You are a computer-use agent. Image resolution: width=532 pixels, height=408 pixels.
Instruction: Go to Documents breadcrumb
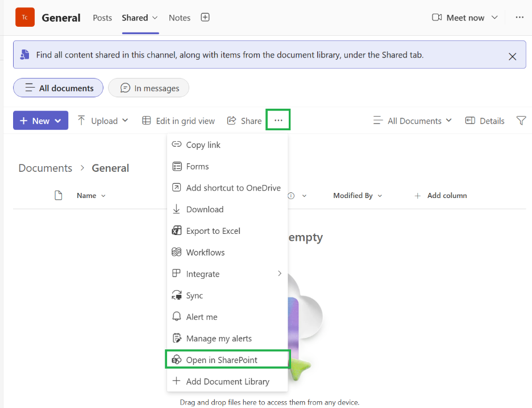pos(45,168)
